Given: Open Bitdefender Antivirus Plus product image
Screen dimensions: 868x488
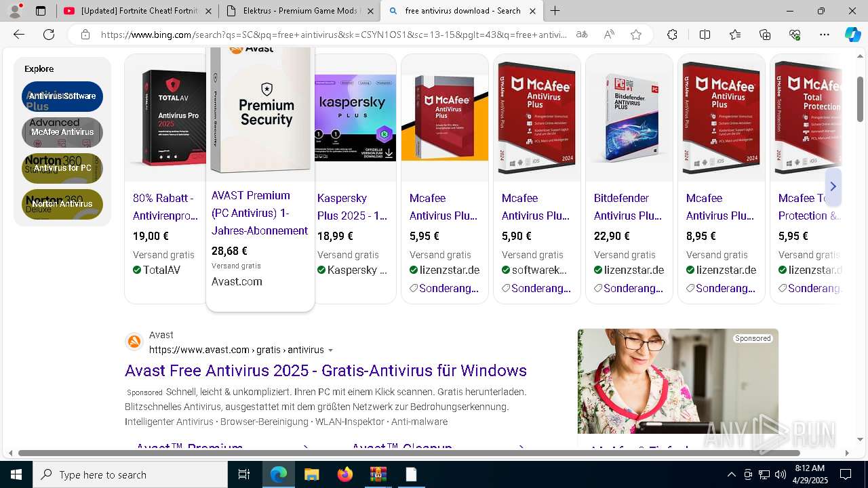Looking at the screenshot, I should 629,118.
